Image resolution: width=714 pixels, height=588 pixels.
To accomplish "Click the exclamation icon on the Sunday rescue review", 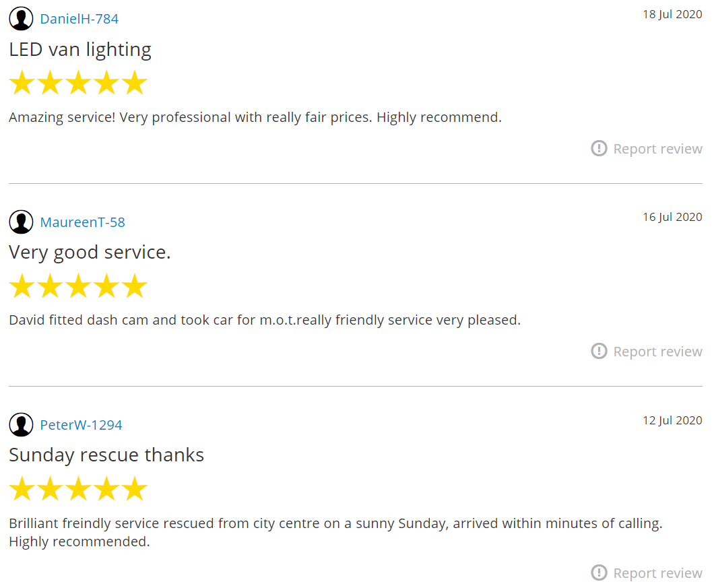I will (x=599, y=572).
